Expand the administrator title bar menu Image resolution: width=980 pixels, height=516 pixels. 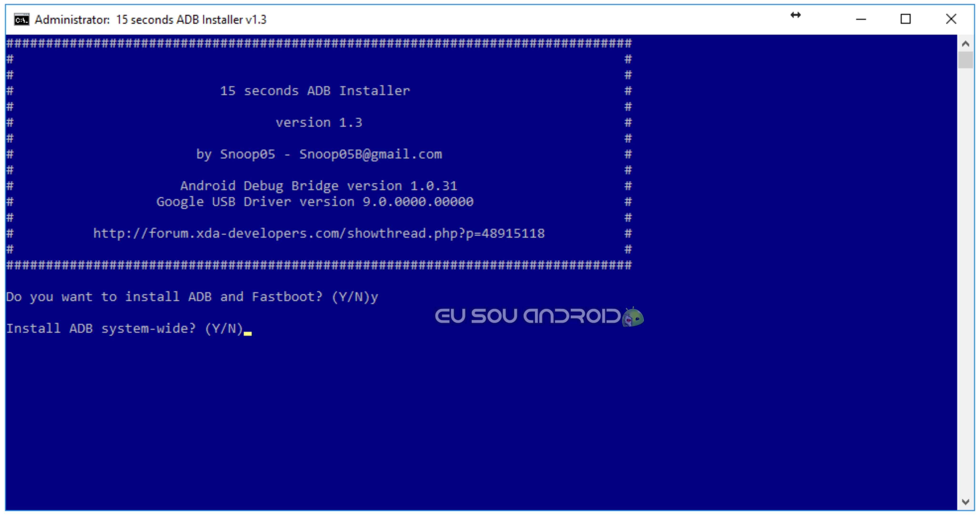(x=17, y=18)
